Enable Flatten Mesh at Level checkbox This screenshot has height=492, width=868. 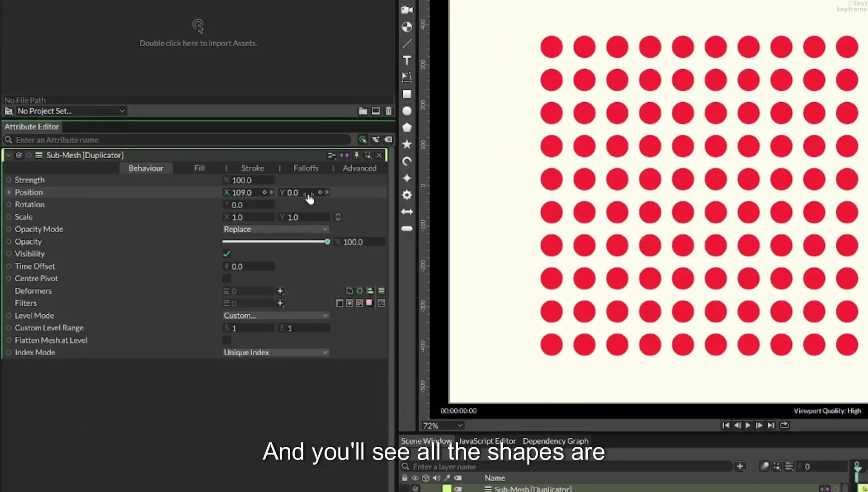pyautogui.click(x=226, y=340)
